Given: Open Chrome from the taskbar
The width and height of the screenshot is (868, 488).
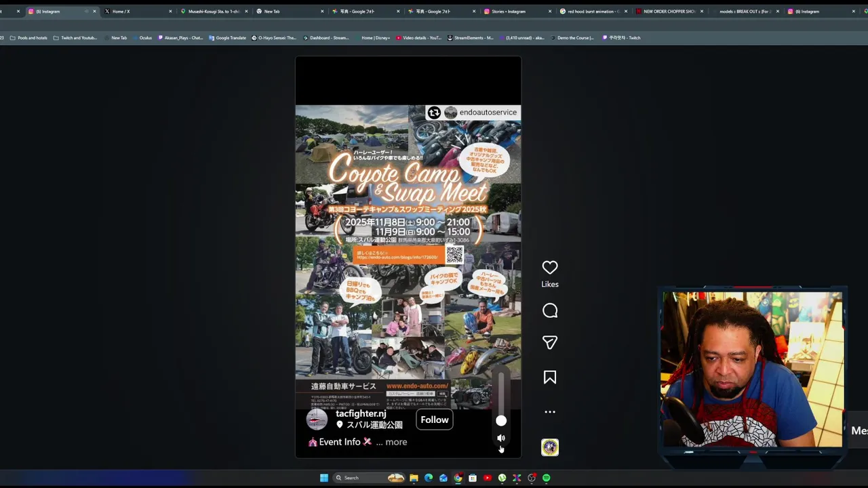Looking at the screenshot, I should (458, 478).
